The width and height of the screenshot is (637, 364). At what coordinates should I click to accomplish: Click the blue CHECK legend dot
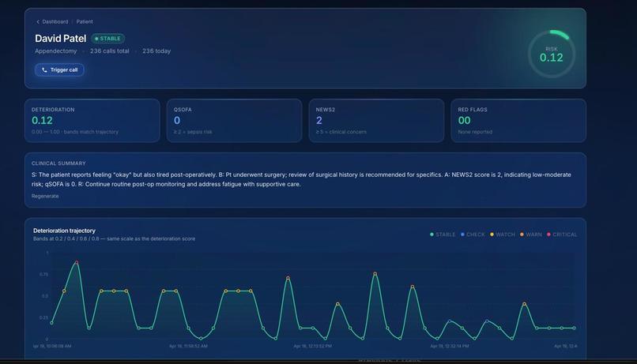click(462, 235)
